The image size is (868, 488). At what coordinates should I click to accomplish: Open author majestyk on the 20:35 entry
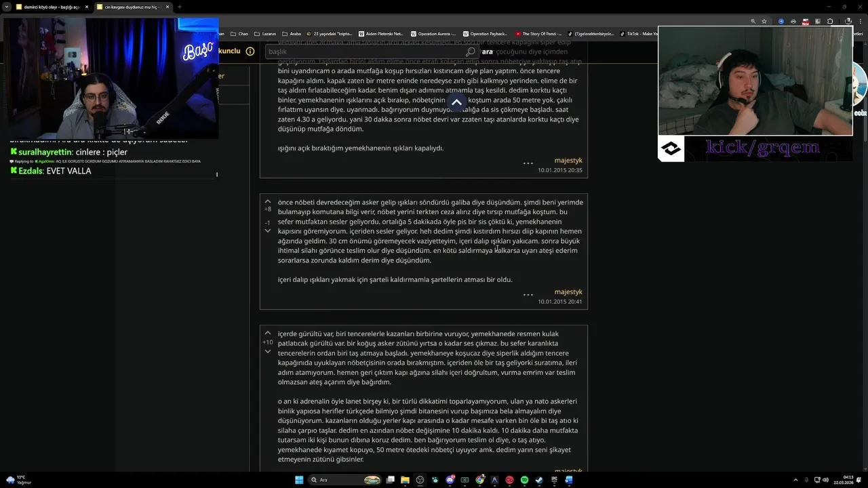[x=568, y=161]
